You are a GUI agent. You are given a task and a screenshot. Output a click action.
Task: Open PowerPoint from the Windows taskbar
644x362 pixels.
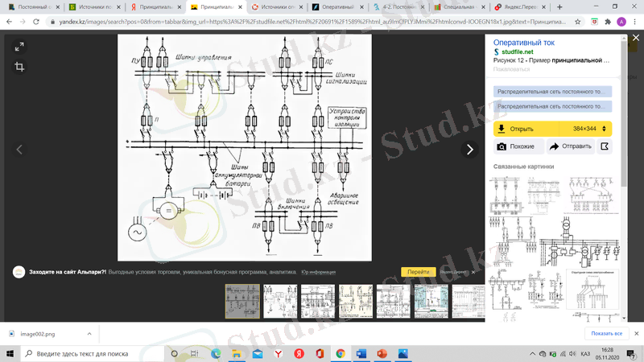point(382,353)
